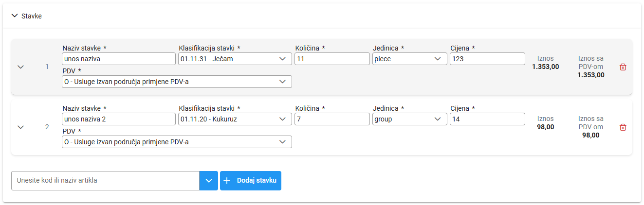Click the Dodaj stavku button
The height and width of the screenshot is (205, 644).
pyautogui.click(x=251, y=181)
